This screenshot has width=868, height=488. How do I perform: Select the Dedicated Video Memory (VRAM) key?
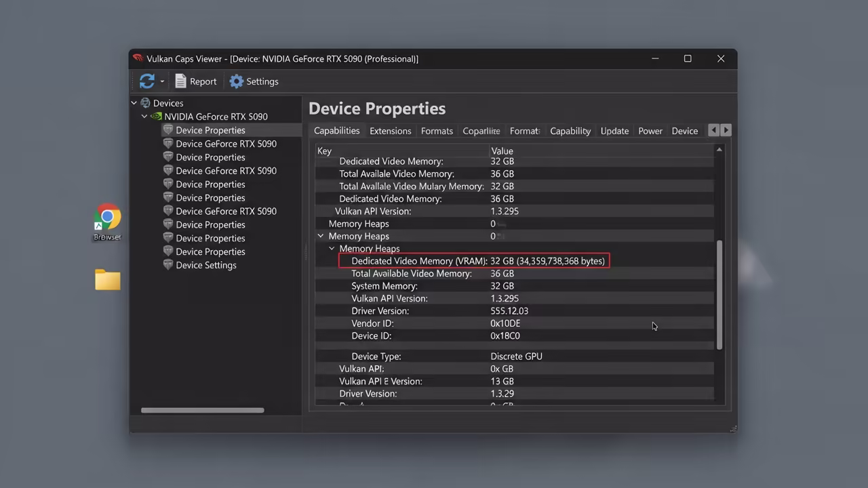tap(419, 261)
